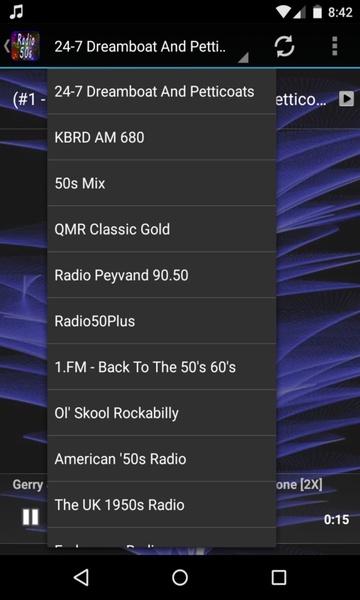Open the Android recent apps button
Screen dimensions: 360x600
pos(279,577)
